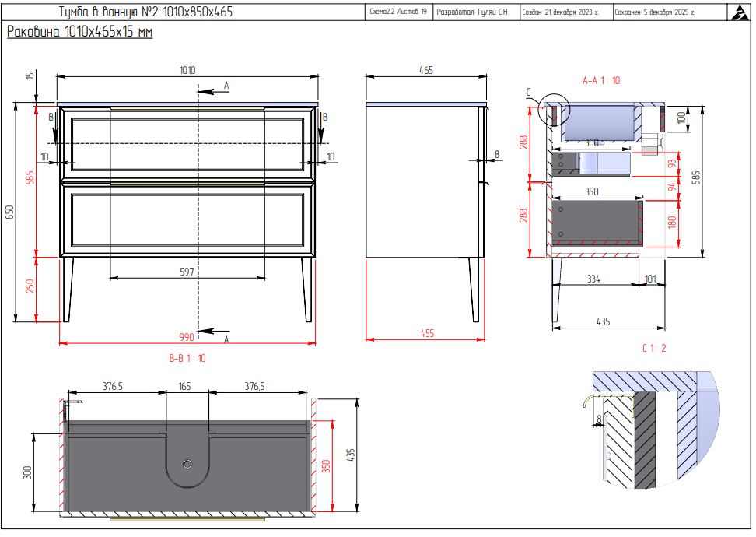Select the title 'Тумба в ванную №2 1010x850x465'
756x537 pixels.
tap(145, 12)
